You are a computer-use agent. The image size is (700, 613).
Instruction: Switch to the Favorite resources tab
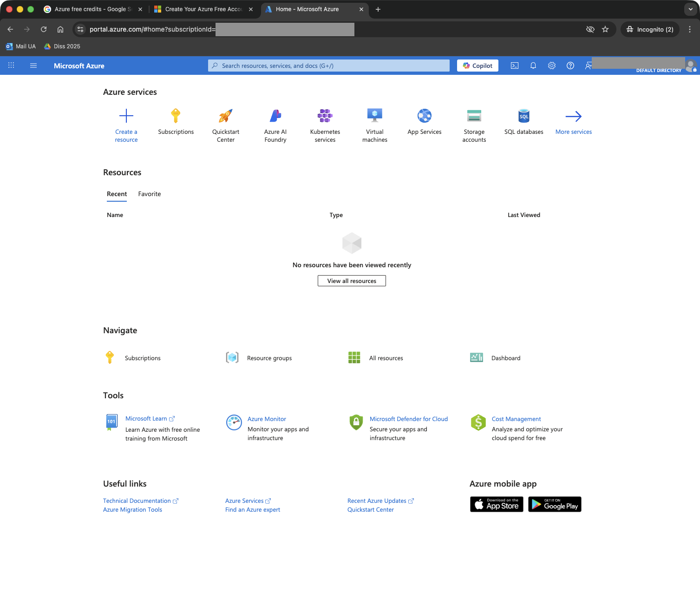pos(150,194)
